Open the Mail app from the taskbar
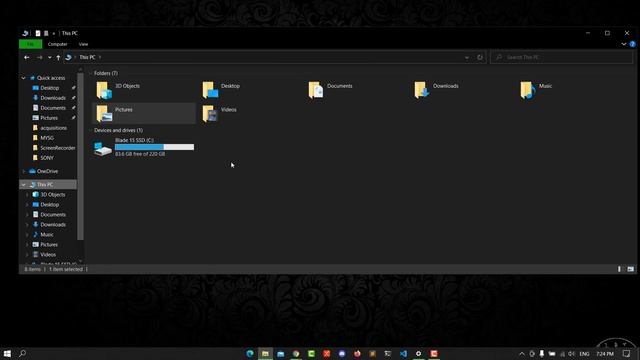640x360 pixels. click(280, 353)
